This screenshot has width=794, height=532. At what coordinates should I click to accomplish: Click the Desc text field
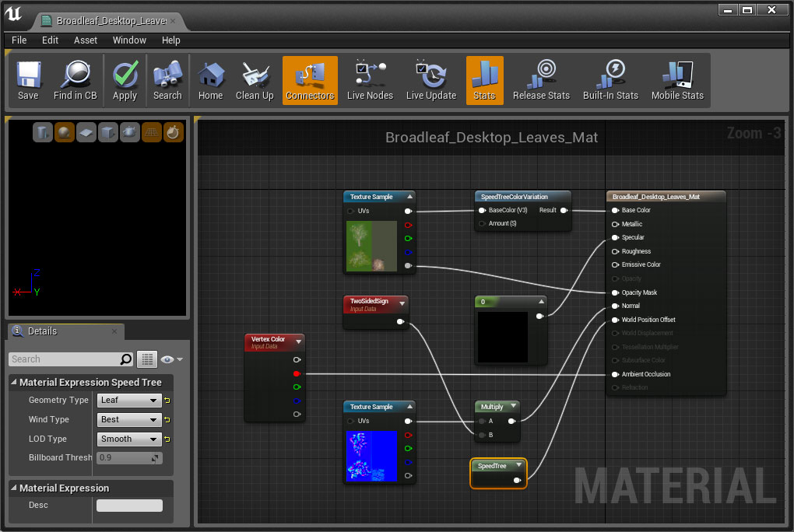pos(129,506)
